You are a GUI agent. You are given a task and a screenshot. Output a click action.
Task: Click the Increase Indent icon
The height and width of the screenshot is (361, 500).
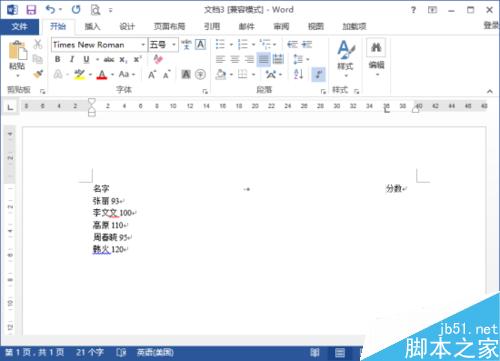tap(307, 44)
